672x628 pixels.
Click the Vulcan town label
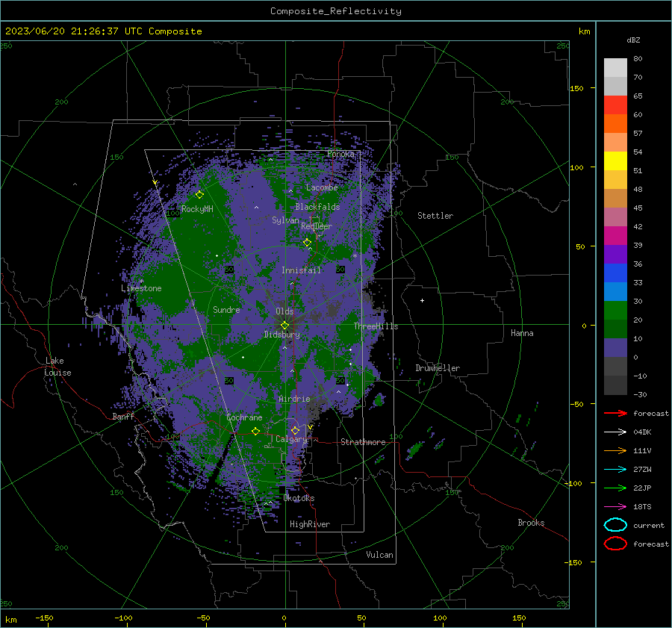click(x=379, y=555)
